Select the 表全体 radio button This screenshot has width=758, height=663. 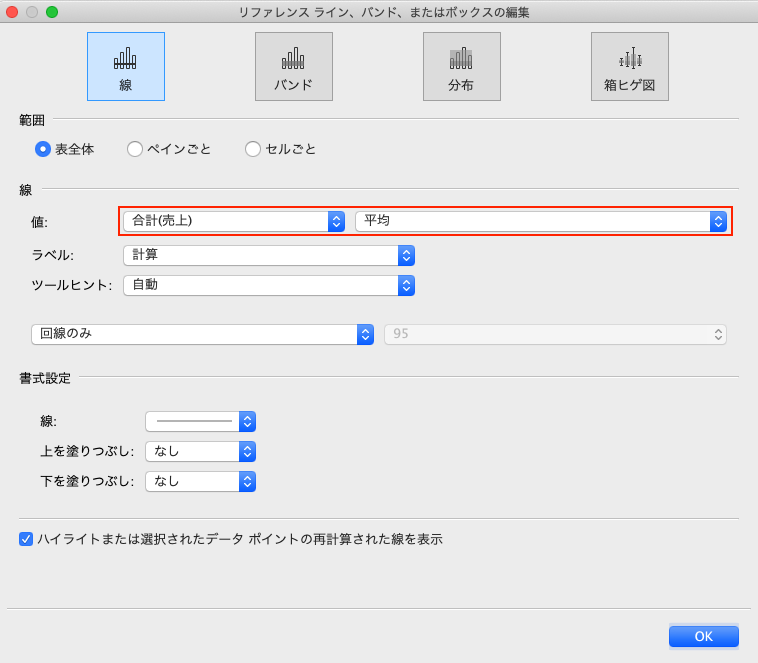tap(43, 149)
